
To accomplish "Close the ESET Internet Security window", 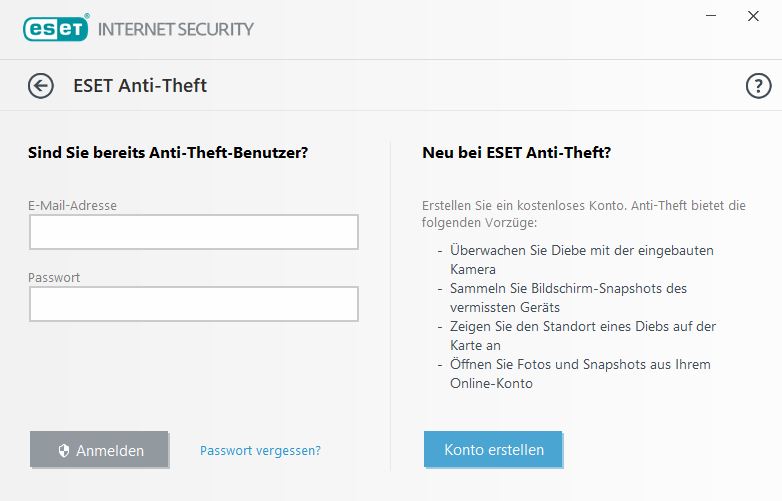I will [753, 17].
